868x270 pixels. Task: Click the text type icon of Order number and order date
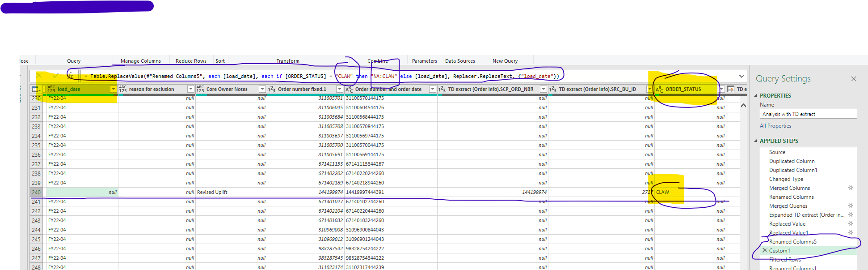(x=349, y=89)
